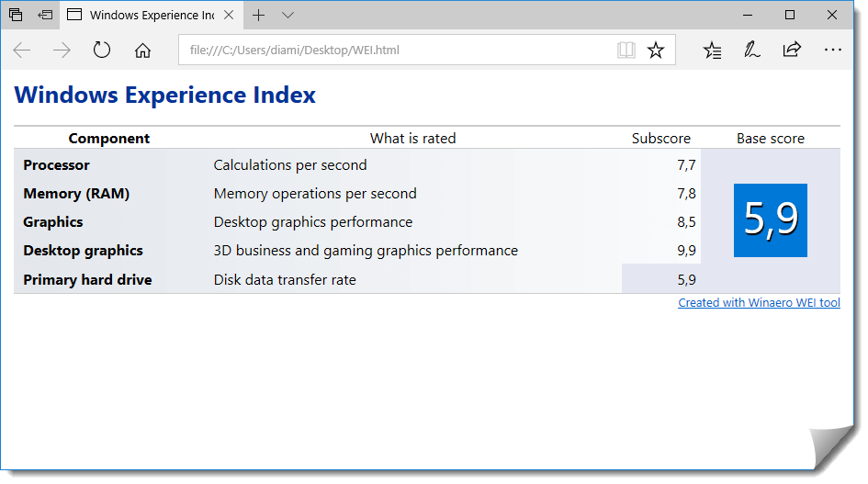The width and height of the screenshot is (868, 484).
Task: Set these tabs aside icon
Action: point(45,15)
